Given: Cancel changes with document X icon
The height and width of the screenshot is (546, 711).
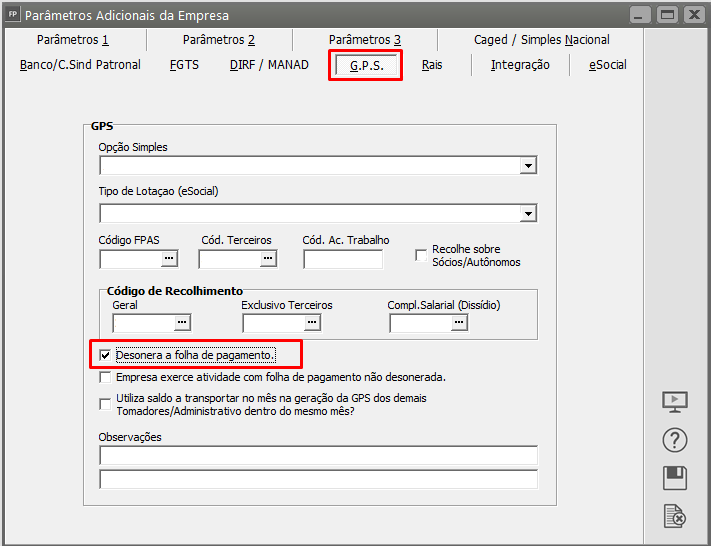Looking at the screenshot, I should [675, 516].
